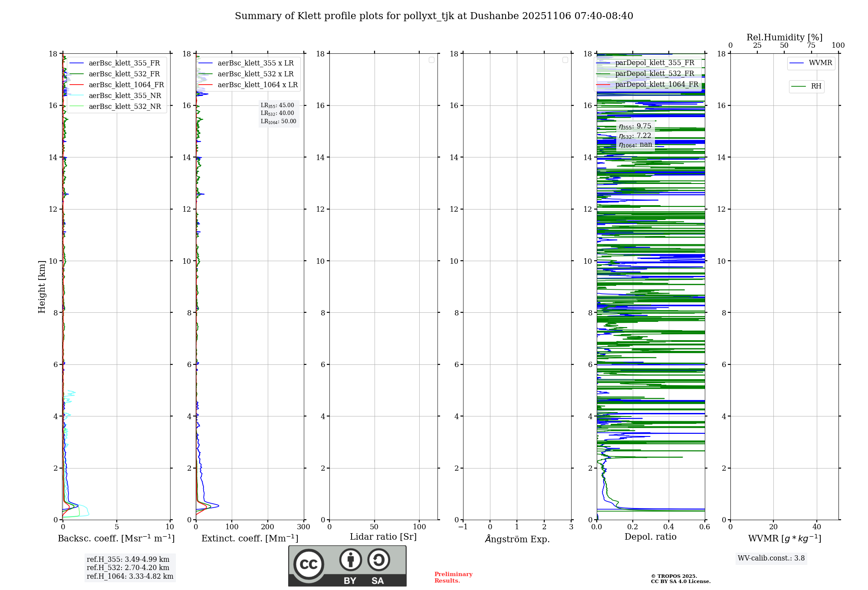This screenshot has height=590, width=868.
Task: Click the plot title Summary of Klett profile plots
Action: (434, 16)
